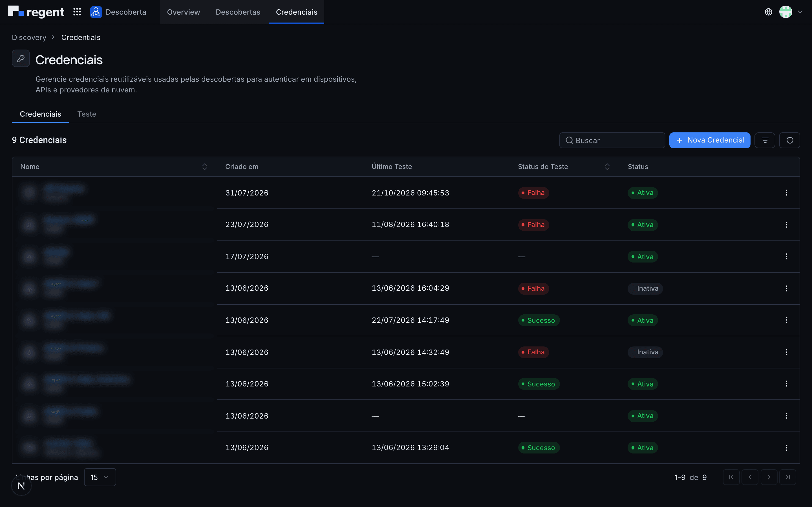Screen dimensions: 812x507
Task: Follow the Discovery breadcrumb link
Action: tap(29, 37)
